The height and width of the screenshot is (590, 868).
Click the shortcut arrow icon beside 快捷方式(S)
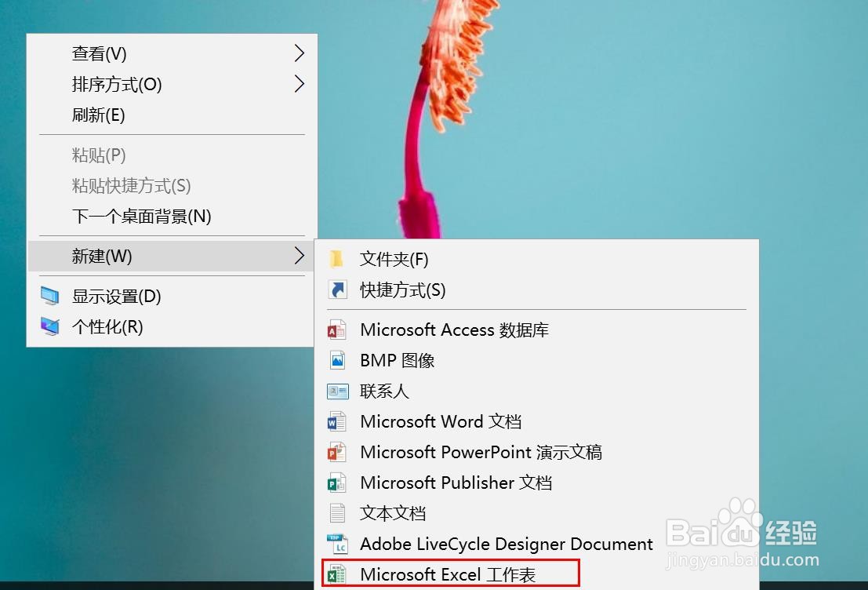click(337, 290)
